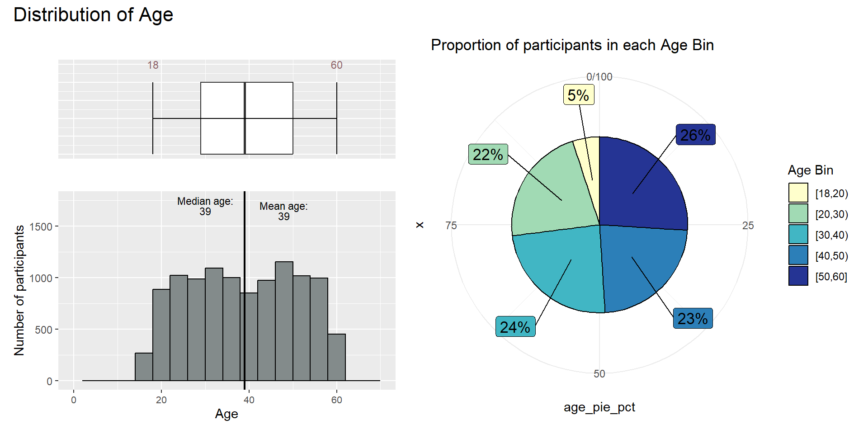Click the tallest histogram bar
Image resolution: width=868 pixels, height=434 pixels.
point(284,321)
